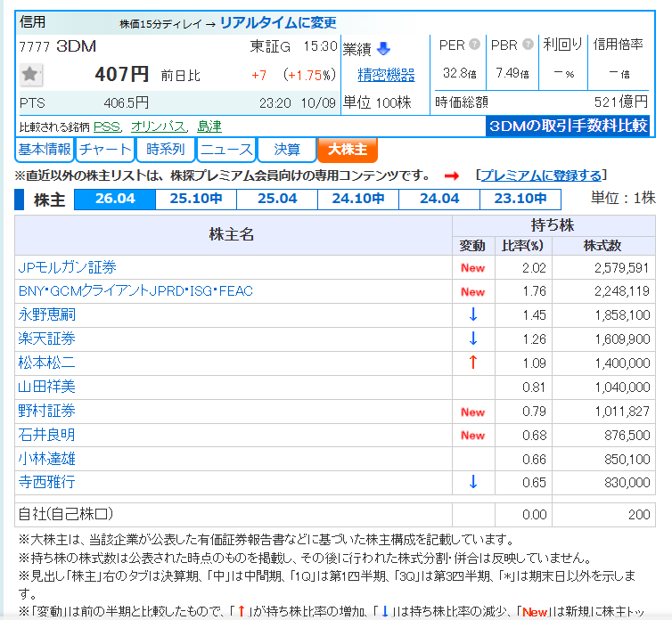Image resolution: width=672 pixels, height=620 pixels.
Task: Click New badge in 野村証券 row
Action: 472,412
